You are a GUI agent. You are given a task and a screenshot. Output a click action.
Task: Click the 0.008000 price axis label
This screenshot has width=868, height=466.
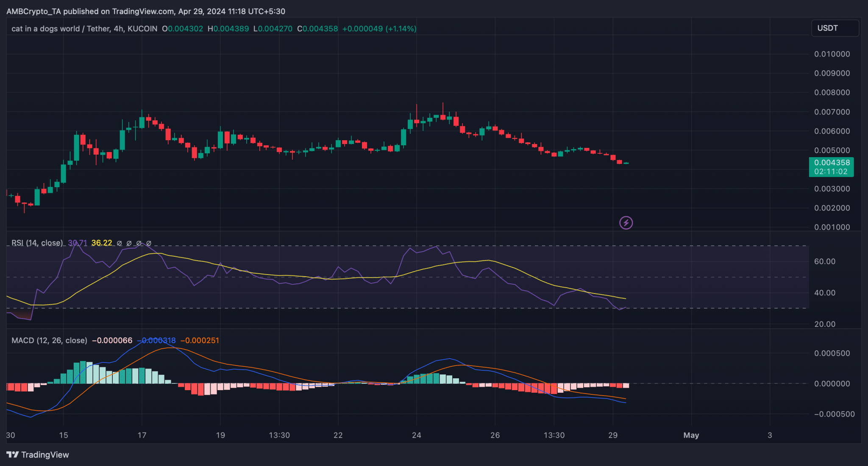(832, 92)
